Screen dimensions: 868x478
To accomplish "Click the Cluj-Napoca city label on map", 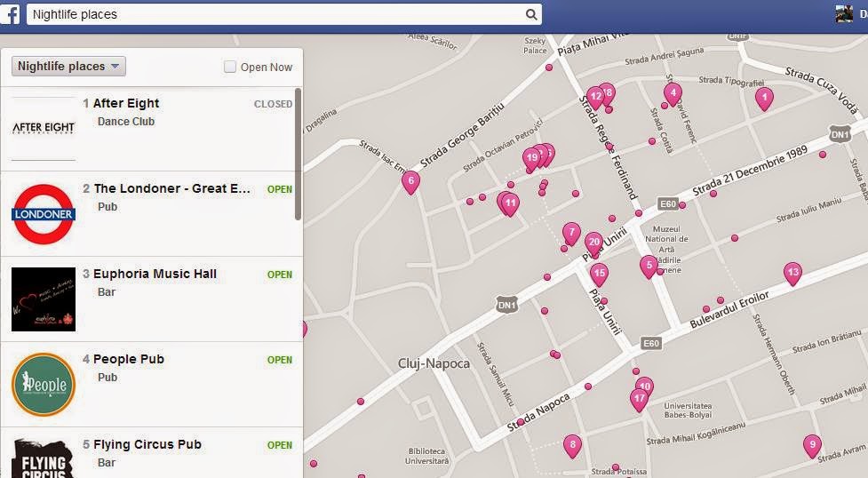I will pyautogui.click(x=434, y=364).
